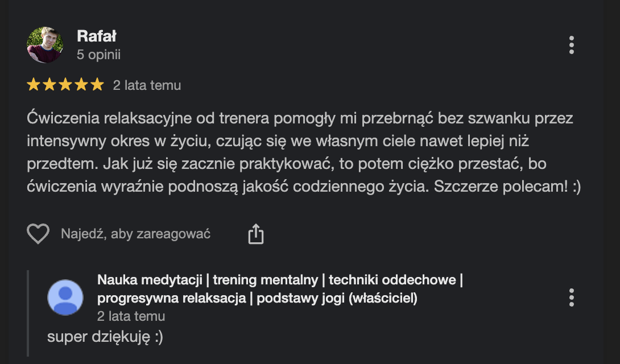
Task: Click the middle (third) rating star
Action: click(65, 85)
